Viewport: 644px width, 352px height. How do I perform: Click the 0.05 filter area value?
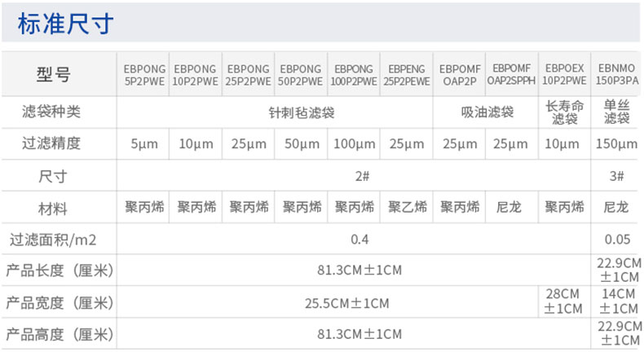(616, 239)
